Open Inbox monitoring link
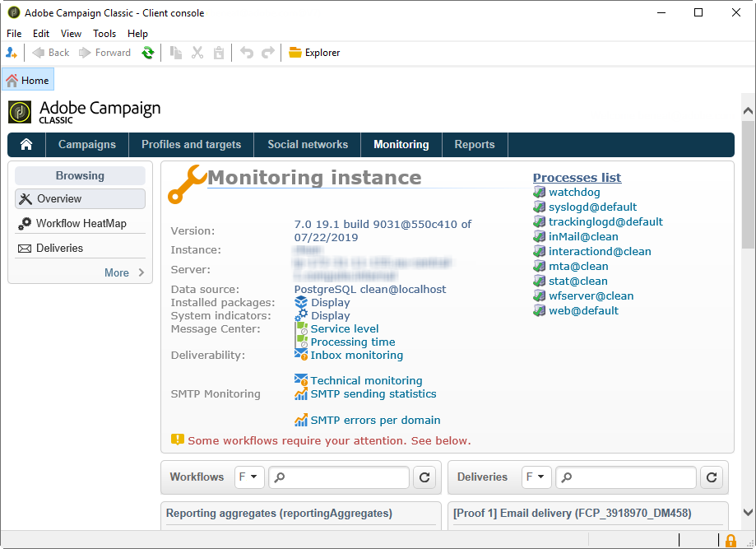 click(x=356, y=355)
